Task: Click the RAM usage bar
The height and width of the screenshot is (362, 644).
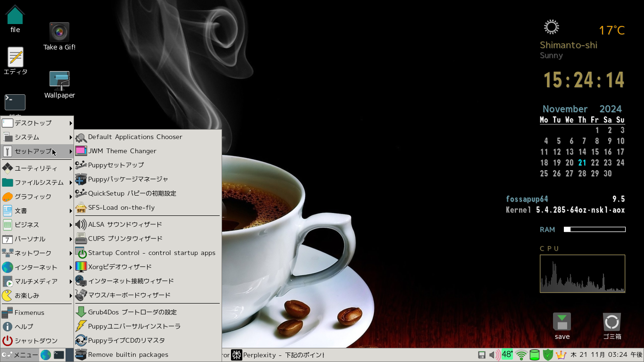Action: click(x=594, y=230)
